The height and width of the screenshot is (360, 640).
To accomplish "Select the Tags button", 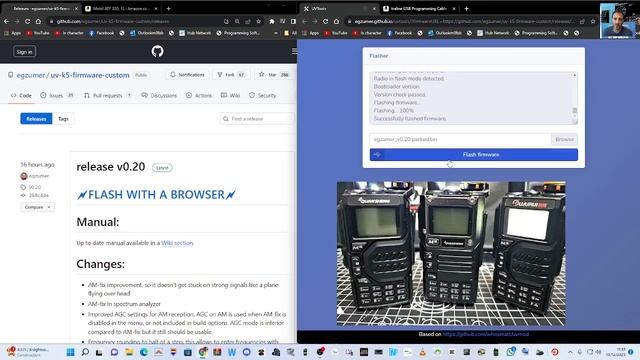I will pyautogui.click(x=63, y=119).
